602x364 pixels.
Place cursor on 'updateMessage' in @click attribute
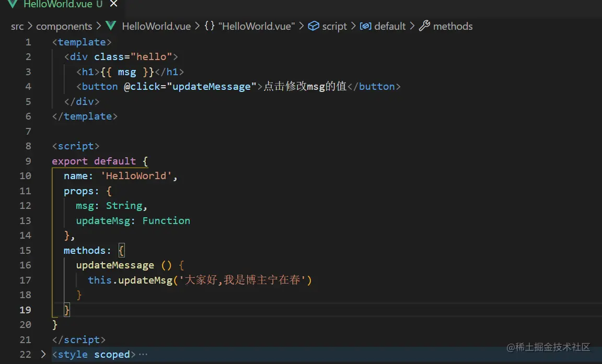pyautogui.click(x=212, y=87)
